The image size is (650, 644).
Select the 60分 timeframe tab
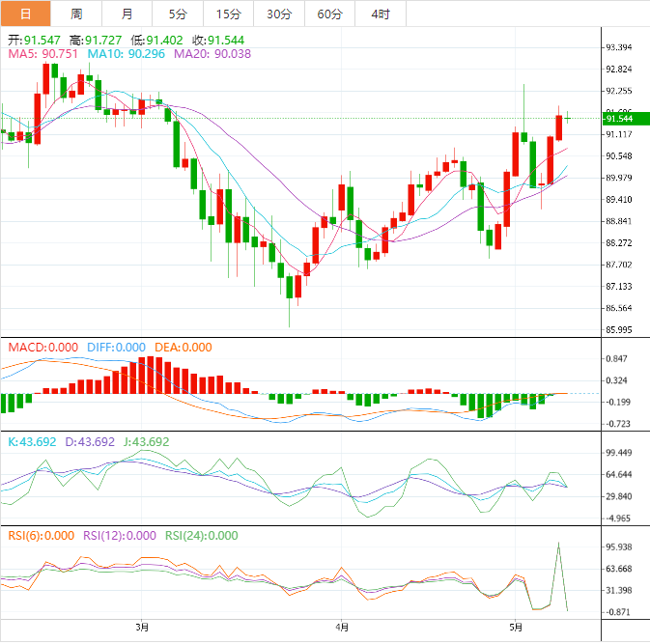pos(330,14)
